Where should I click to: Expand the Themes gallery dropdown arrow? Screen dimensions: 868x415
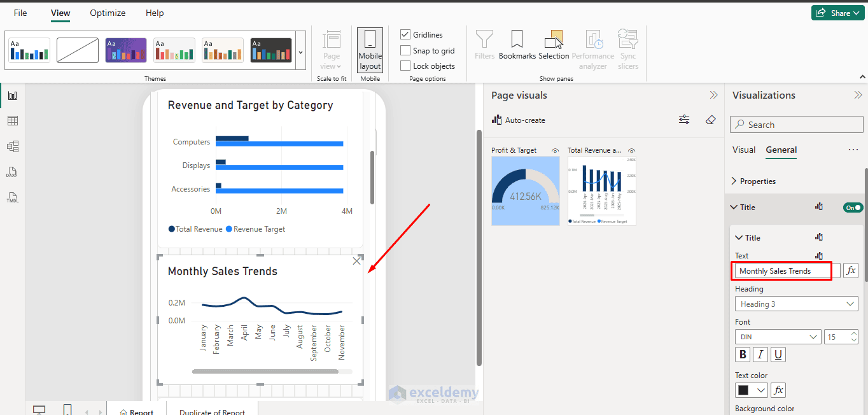pyautogui.click(x=301, y=50)
